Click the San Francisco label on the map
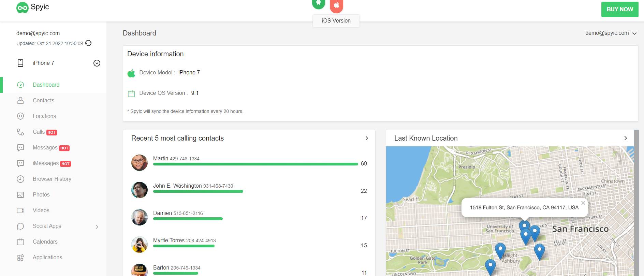The image size is (644, 276). [580, 229]
